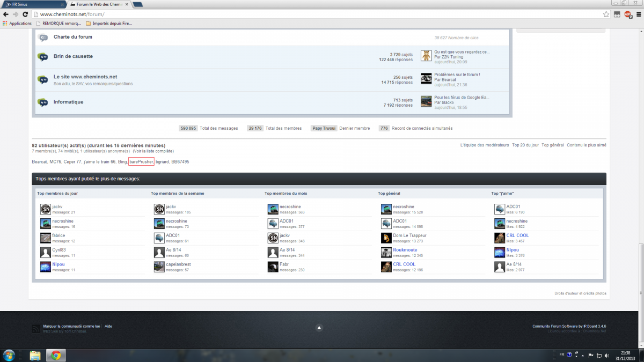Open the Adblock Plus extension icon
644x362 pixels.
point(627,14)
